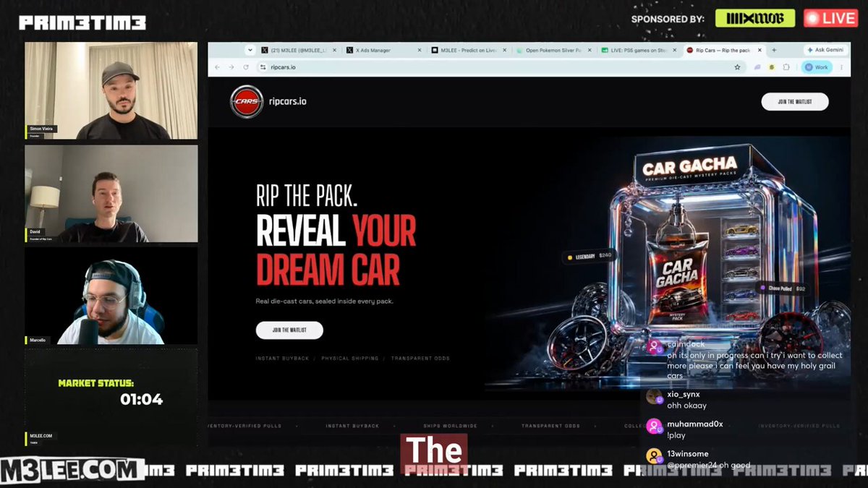Open the Chrome extensions puzzle icon
The image size is (868, 488).
tap(786, 67)
